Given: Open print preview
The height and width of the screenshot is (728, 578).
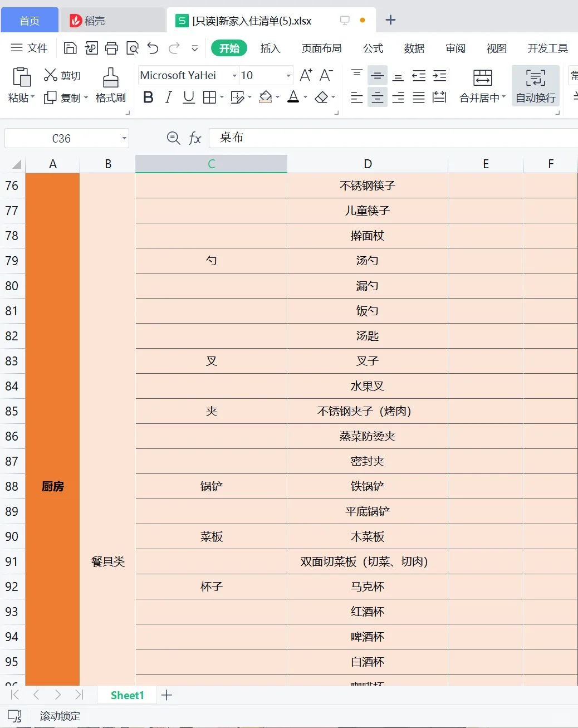Looking at the screenshot, I should click(x=133, y=48).
